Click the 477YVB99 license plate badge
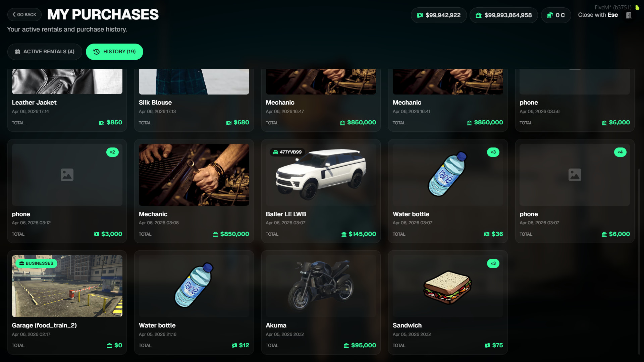This screenshot has width=644, height=362. pyautogui.click(x=287, y=152)
